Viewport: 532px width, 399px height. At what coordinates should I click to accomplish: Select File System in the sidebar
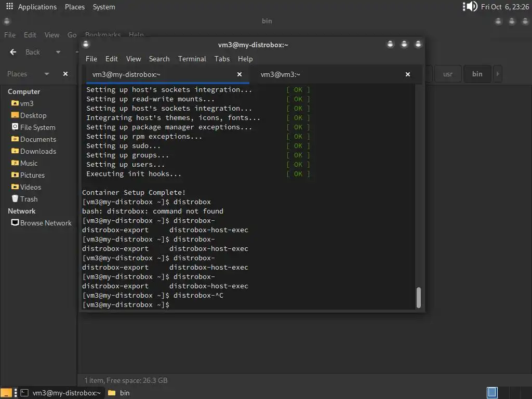coord(37,127)
